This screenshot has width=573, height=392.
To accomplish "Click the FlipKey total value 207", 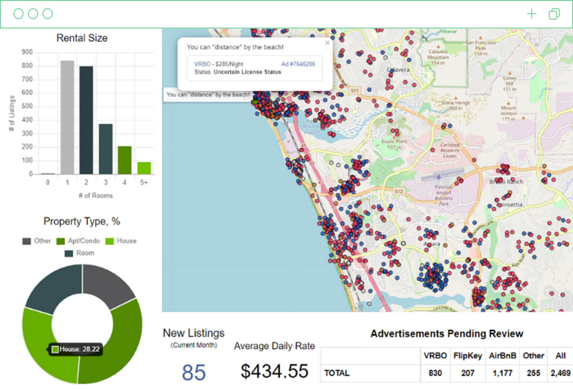I will [x=467, y=373].
